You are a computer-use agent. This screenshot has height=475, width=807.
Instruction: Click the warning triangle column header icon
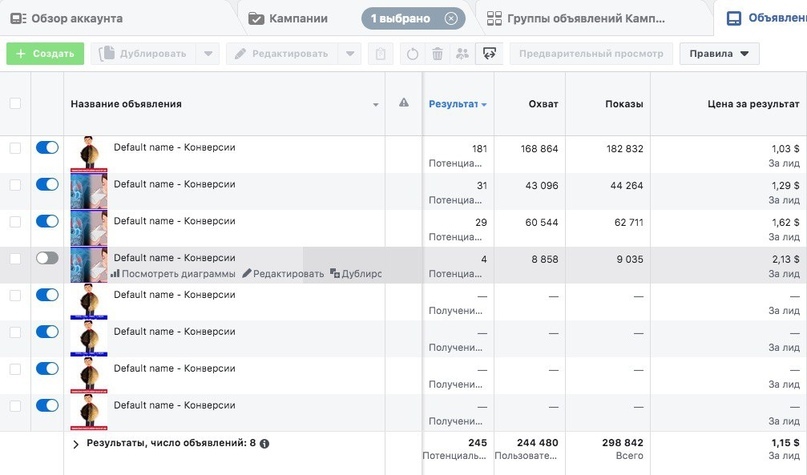click(x=404, y=103)
